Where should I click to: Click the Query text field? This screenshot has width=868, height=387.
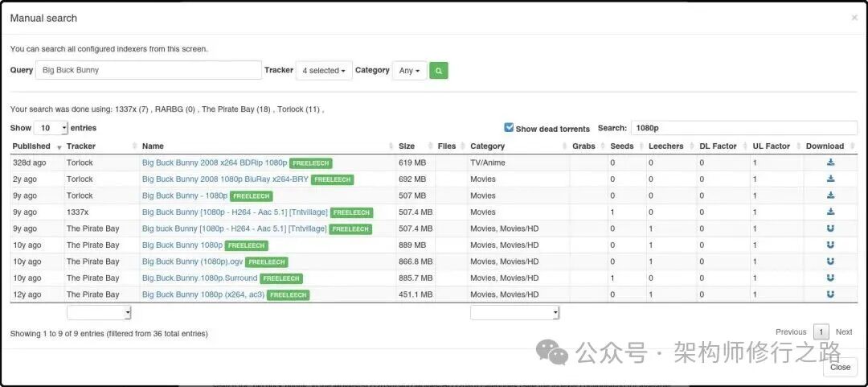pyautogui.click(x=149, y=70)
